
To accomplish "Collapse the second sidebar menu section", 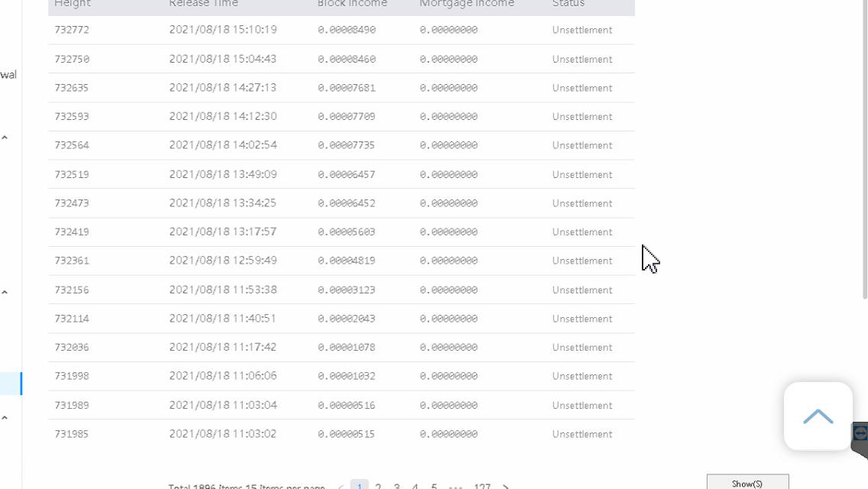I will (5, 293).
